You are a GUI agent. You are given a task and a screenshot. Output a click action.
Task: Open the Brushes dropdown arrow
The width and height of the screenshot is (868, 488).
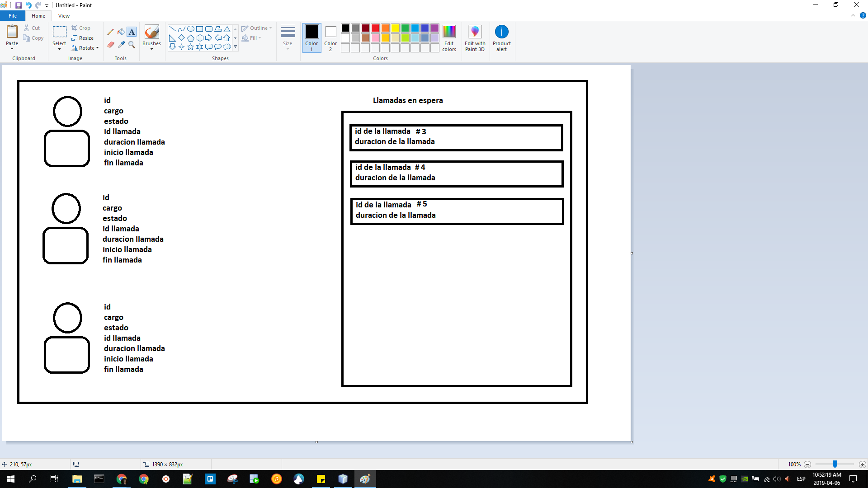click(151, 49)
